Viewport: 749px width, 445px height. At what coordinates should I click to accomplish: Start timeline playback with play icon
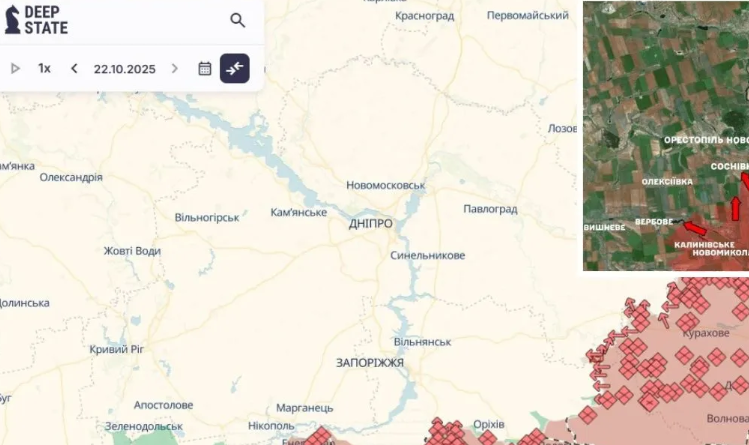15,69
